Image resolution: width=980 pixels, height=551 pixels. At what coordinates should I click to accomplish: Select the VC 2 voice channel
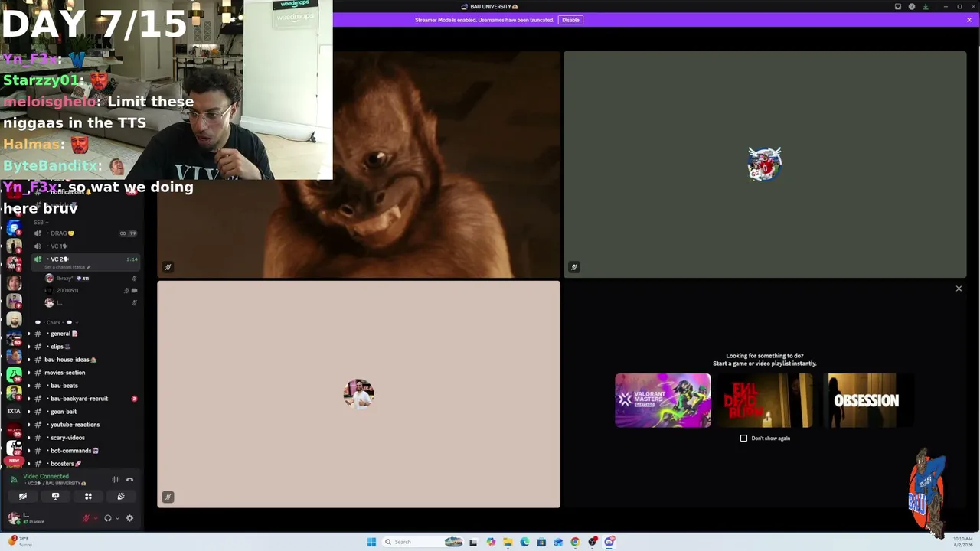tap(84, 259)
